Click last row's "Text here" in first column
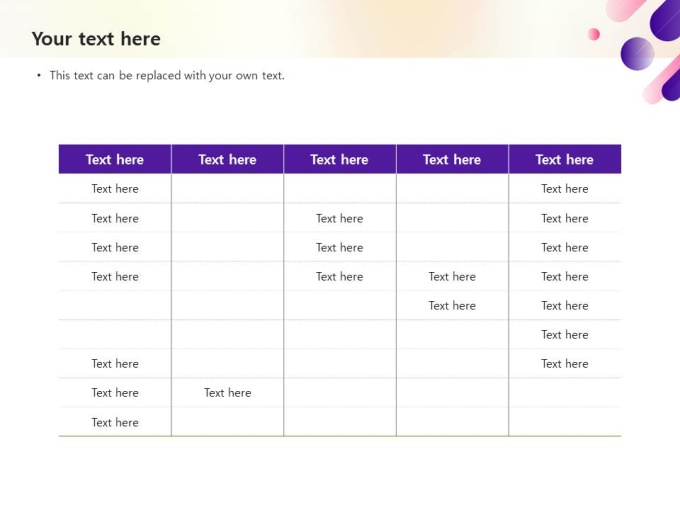Image resolution: width=680 pixels, height=510 pixels. tap(115, 422)
